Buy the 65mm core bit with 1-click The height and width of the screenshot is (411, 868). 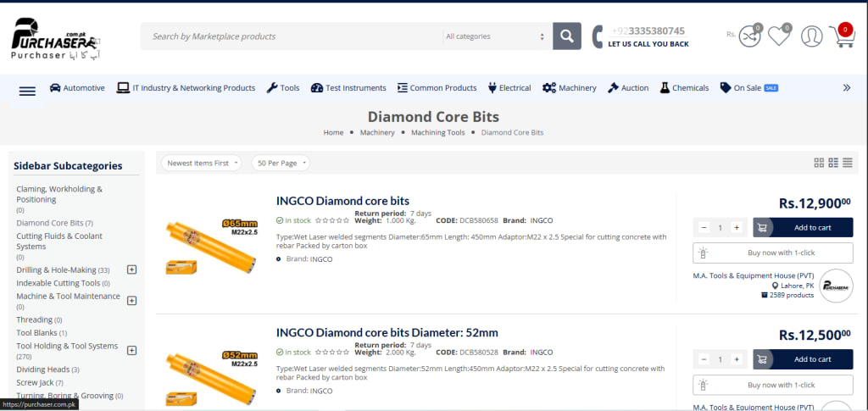(x=773, y=253)
